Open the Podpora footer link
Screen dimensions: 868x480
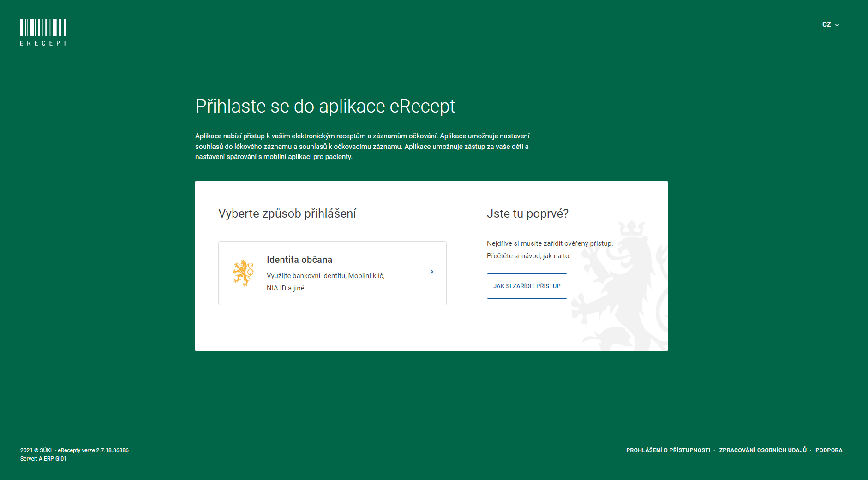(829, 450)
